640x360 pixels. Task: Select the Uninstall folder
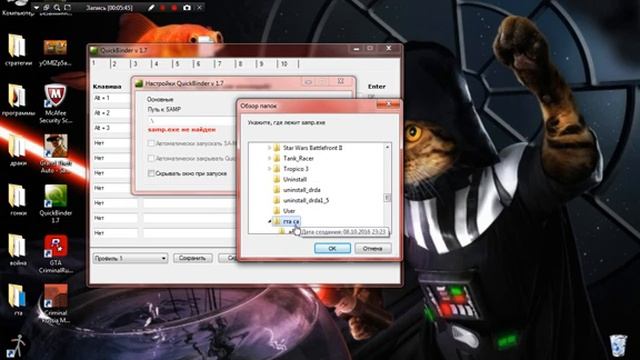295,180
